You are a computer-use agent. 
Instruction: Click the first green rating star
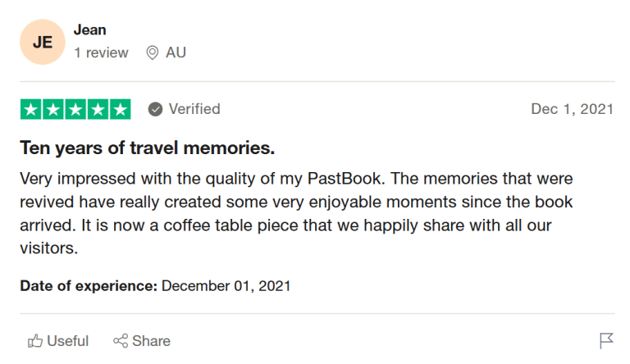pyautogui.click(x=31, y=109)
